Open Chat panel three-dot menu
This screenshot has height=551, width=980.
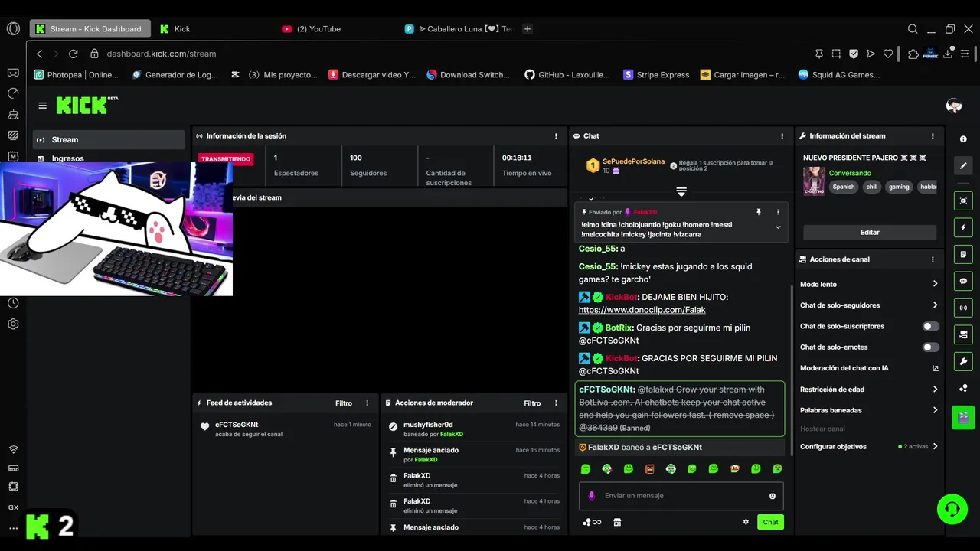(782, 136)
